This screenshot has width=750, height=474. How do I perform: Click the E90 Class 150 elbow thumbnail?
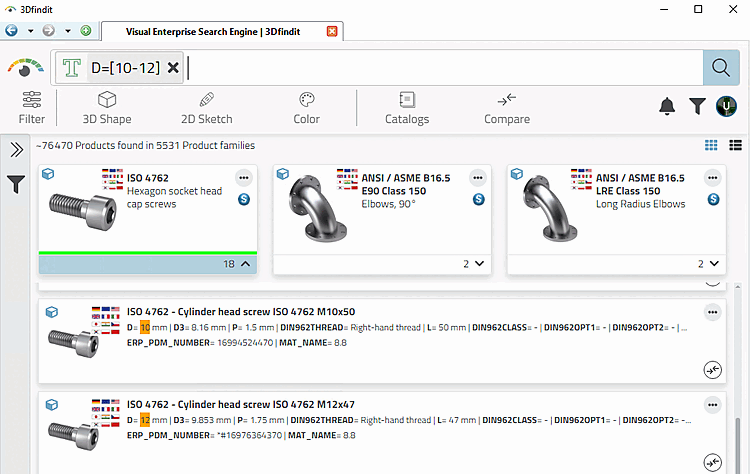tap(318, 208)
